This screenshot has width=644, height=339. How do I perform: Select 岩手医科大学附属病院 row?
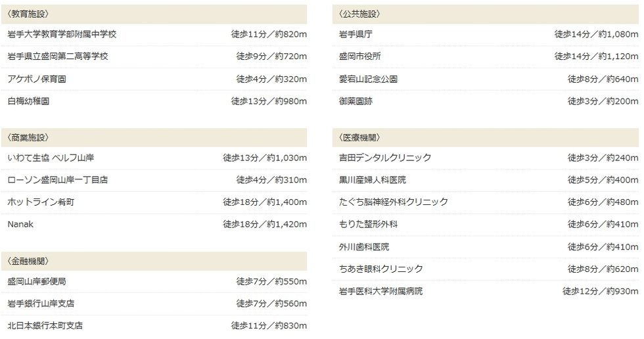click(x=486, y=292)
